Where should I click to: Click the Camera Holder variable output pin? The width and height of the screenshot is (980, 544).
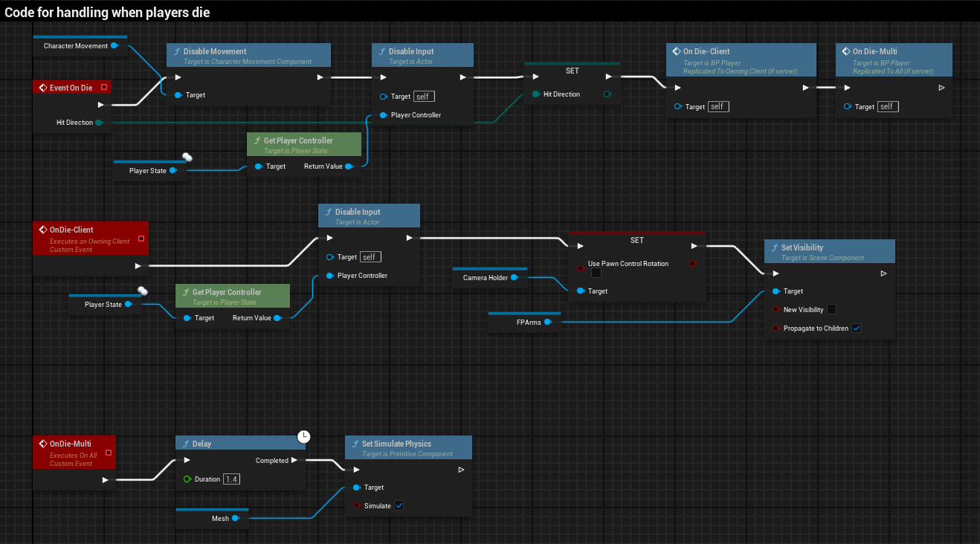(x=514, y=278)
